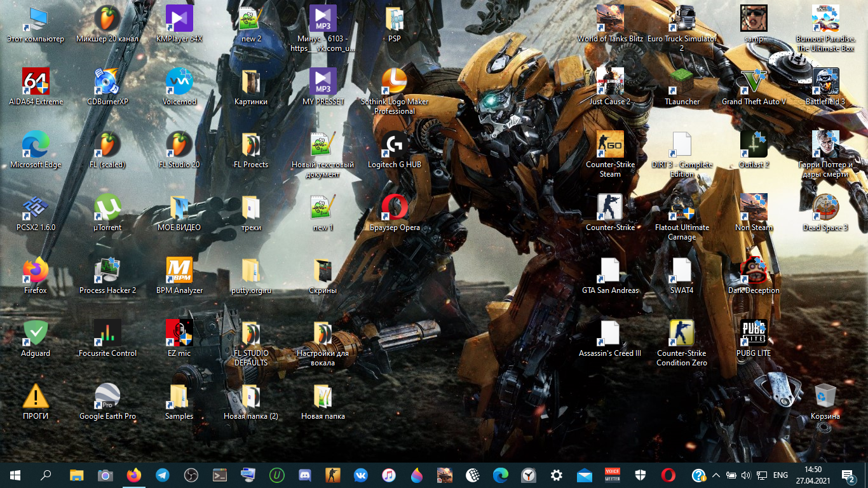Select the Process Hacker 2 icon
This screenshot has width=868, height=488.
[107, 271]
